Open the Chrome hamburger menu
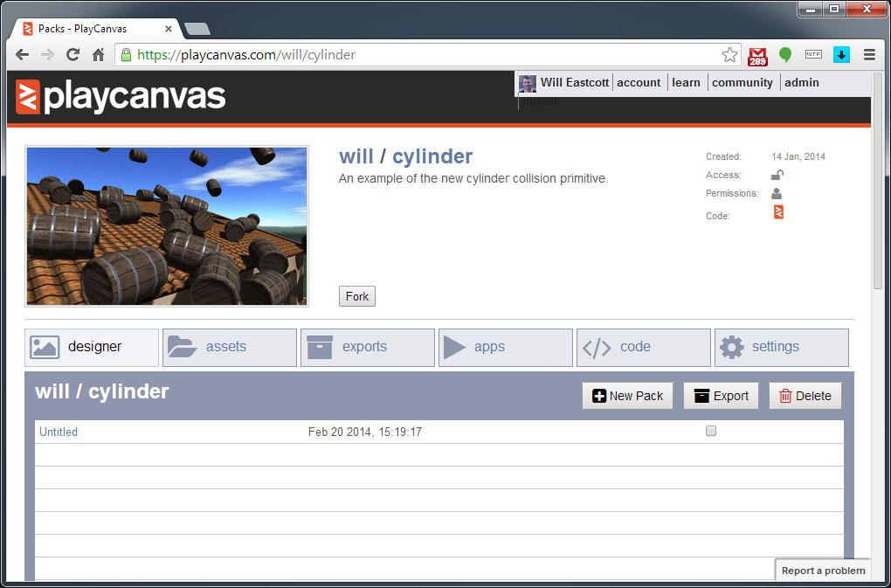 point(869,54)
